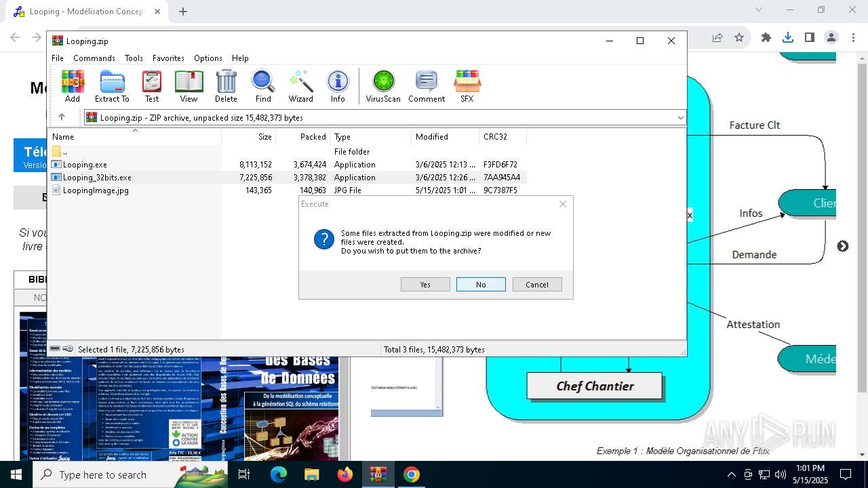Click the Comment toolbar icon
This screenshot has height=488, width=868.
click(x=426, y=86)
